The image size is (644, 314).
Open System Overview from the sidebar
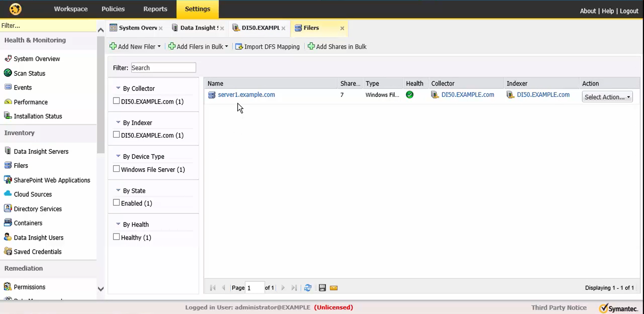[x=37, y=59]
